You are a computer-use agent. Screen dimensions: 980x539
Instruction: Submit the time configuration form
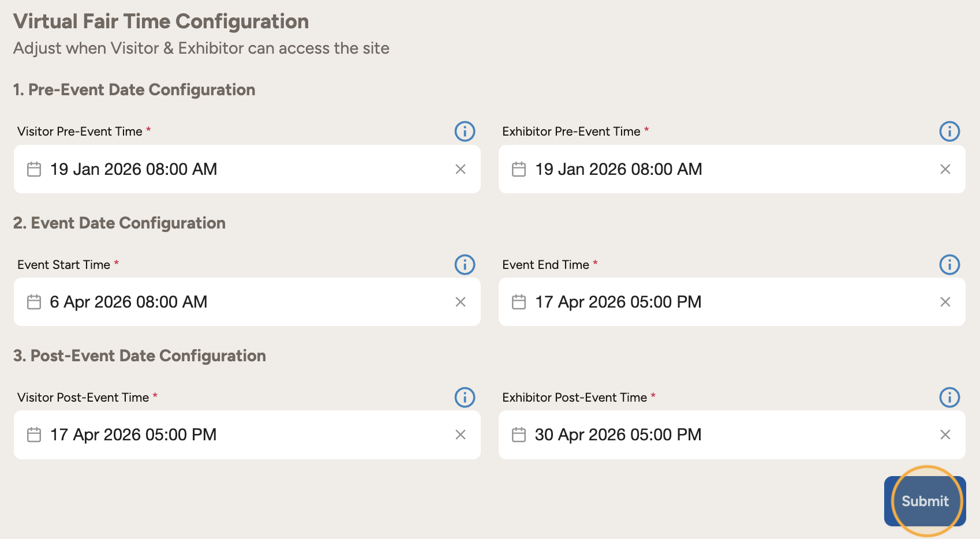(x=925, y=501)
